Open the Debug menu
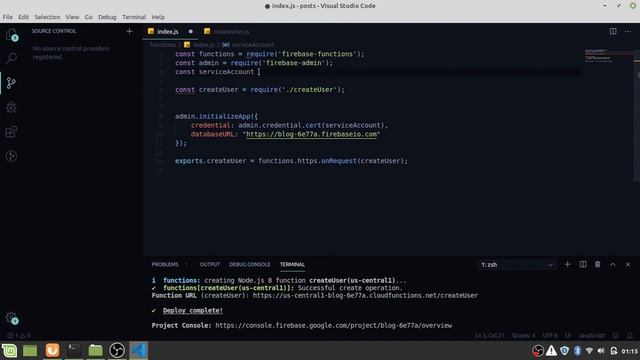This screenshot has width=640, height=360. click(107, 17)
